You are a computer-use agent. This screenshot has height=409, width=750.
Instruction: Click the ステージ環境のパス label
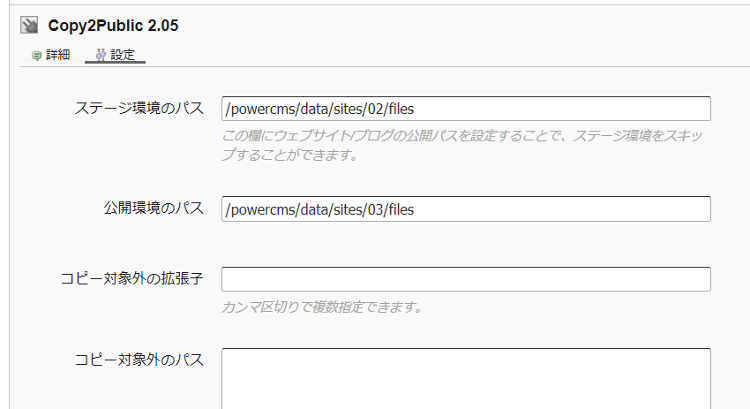pos(139,107)
